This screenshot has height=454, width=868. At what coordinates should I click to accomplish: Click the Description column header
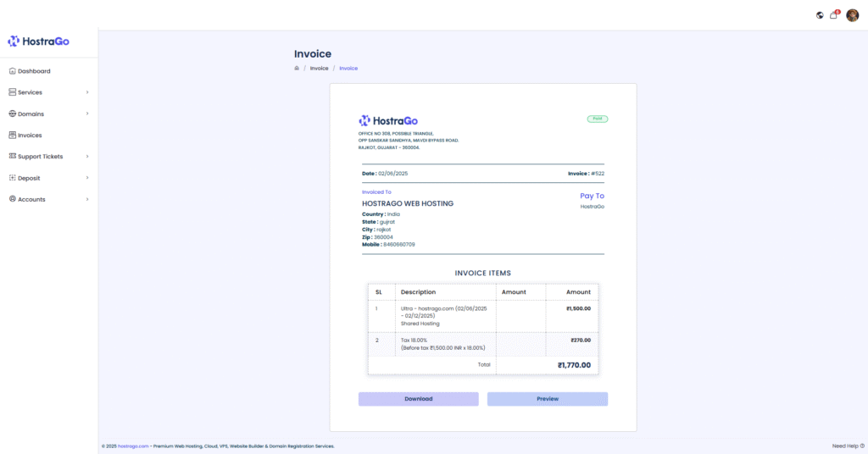coord(418,292)
